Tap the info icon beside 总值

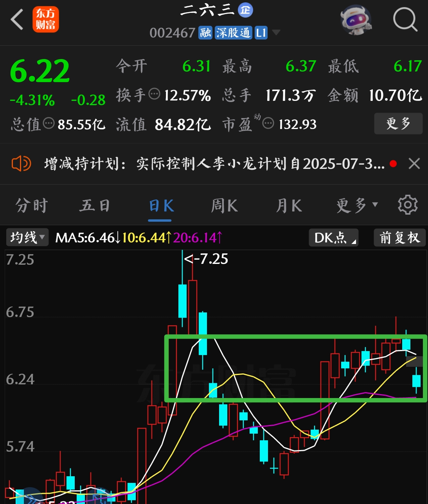coord(49,123)
